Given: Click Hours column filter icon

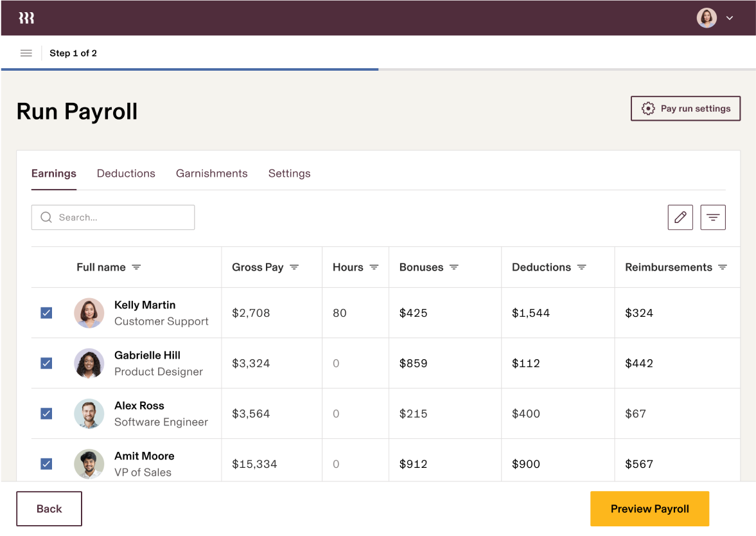Looking at the screenshot, I should pos(374,267).
